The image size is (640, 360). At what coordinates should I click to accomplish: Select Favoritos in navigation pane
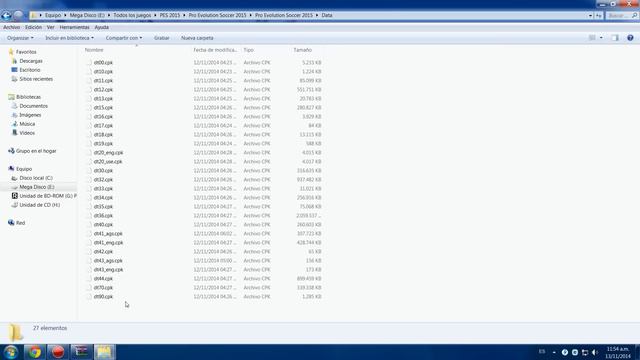(26, 52)
